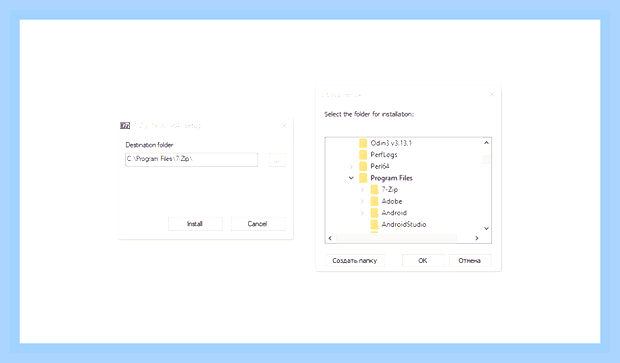
Task: Click the Destination folder path field
Action: click(x=191, y=159)
